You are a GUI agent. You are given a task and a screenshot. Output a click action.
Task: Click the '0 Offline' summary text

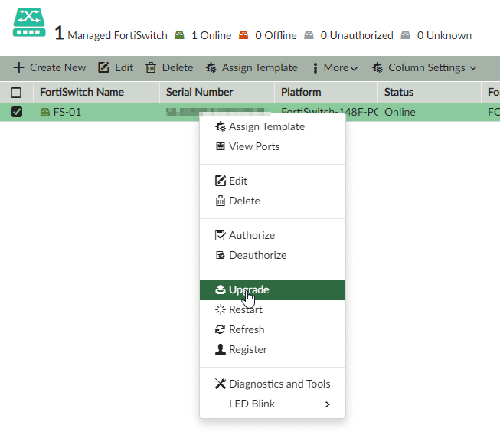pyautogui.click(x=276, y=35)
